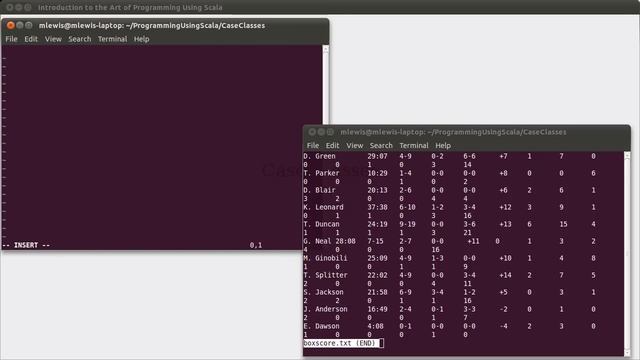Click player name D. Green

click(x=320, y=156)
